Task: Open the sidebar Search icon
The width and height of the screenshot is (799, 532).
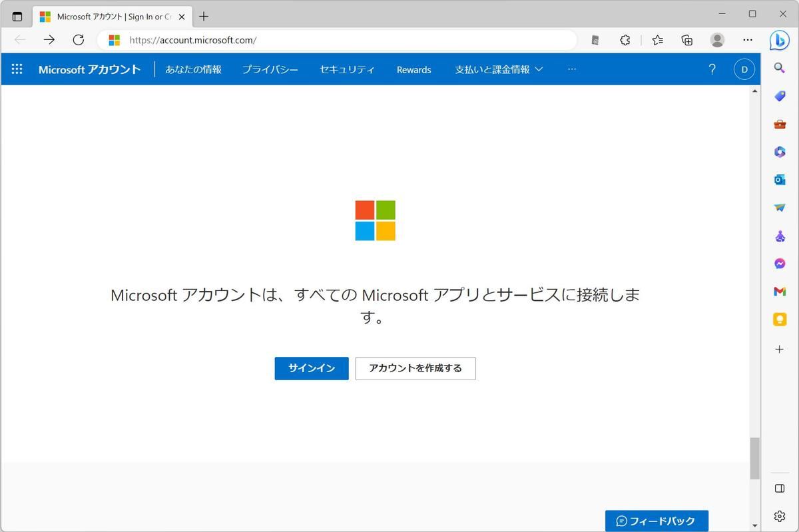Action: (x=780, y=68)
